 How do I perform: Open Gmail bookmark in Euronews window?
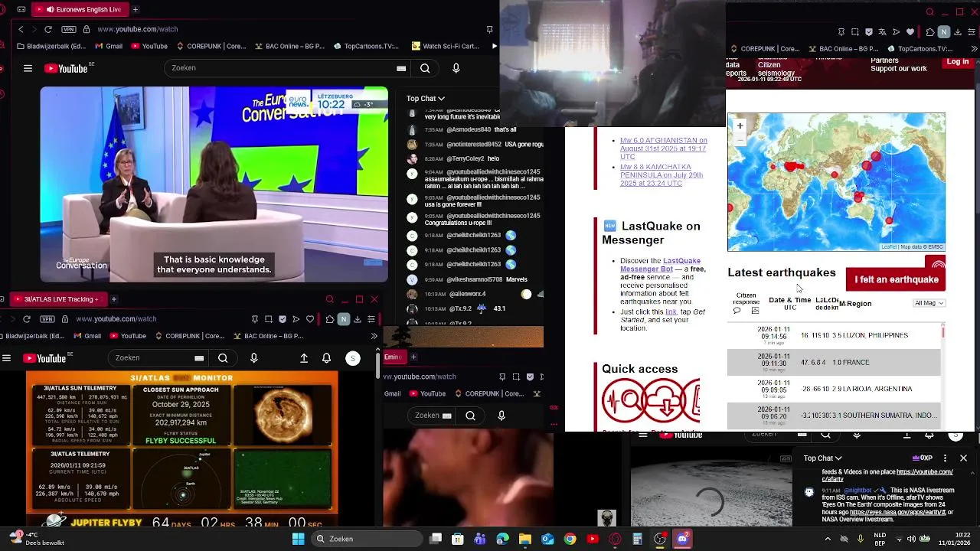coord(108,46)
